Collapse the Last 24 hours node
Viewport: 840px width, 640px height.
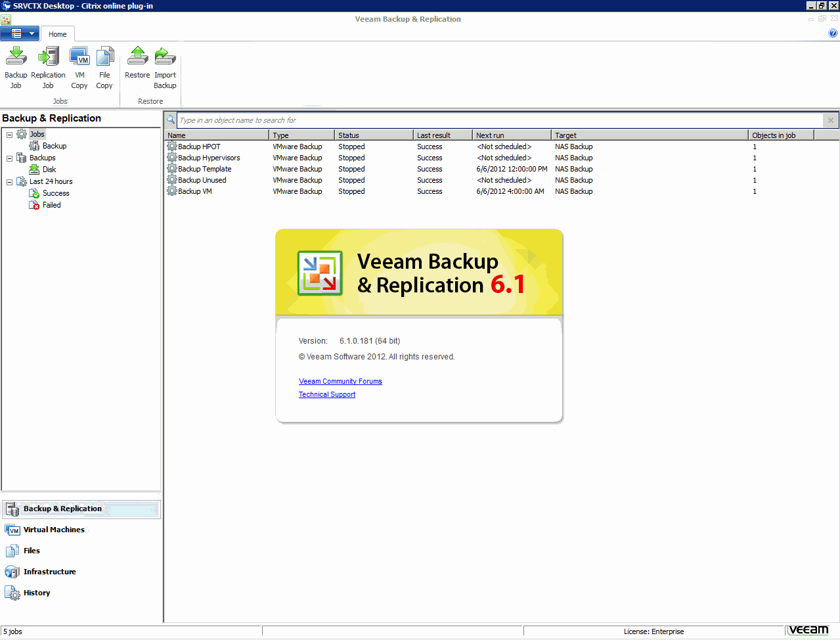(9, 182)
